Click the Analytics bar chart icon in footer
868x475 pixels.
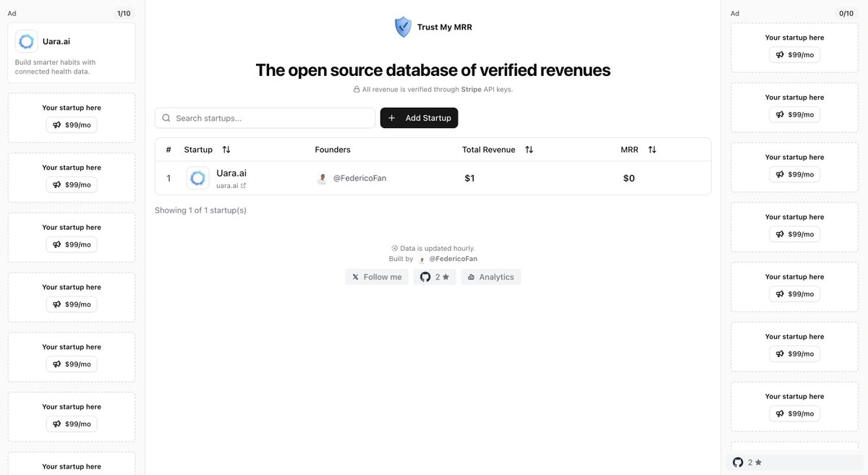point(471,276)
